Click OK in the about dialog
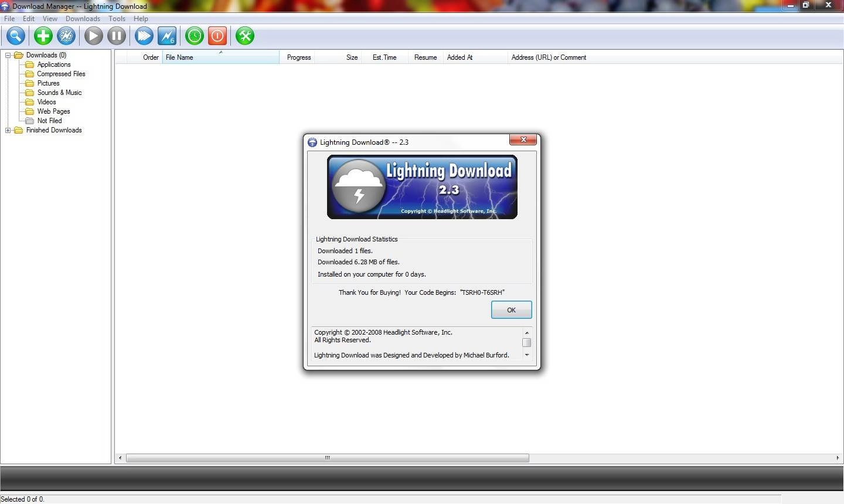 tap(511, 310)
